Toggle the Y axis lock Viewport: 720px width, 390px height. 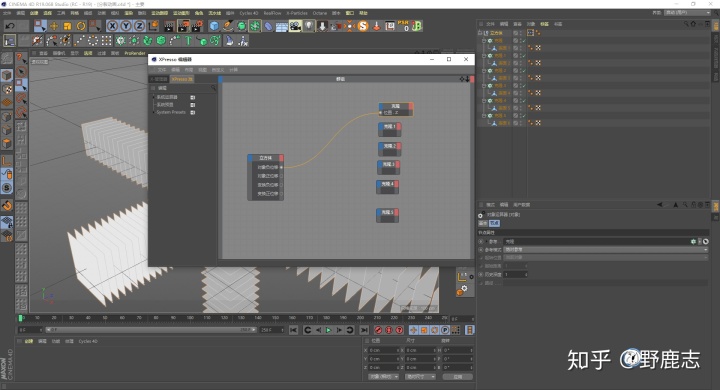pyautogui.click(x=126, y=26)
